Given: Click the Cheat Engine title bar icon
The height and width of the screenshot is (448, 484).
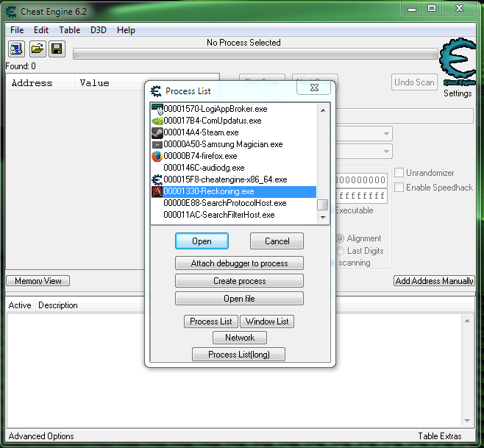Looking at the screenshot, I should (x=11, y=12).
